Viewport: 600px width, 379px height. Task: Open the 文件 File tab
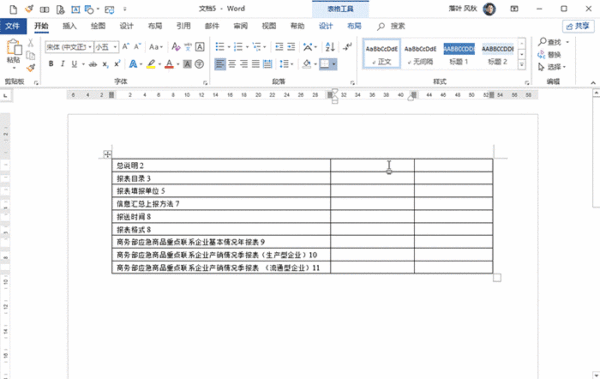pyautogui.click(x=13, y=26)
